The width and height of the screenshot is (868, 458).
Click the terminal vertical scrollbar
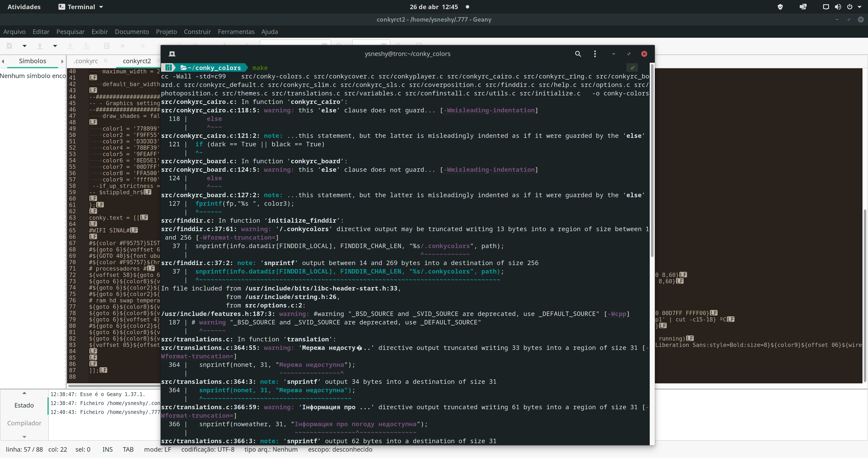click(x=652, y=160)
